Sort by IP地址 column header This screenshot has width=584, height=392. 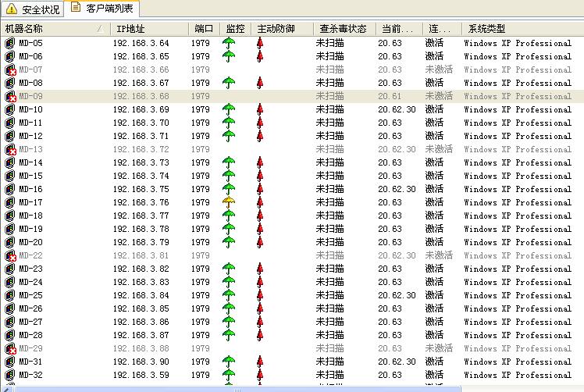149,29
